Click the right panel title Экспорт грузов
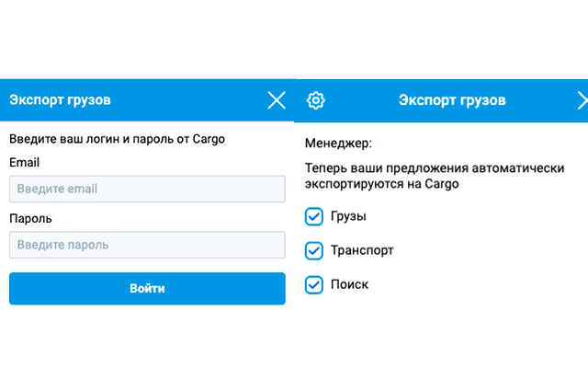The width and height of the screenshot is (588, 368). click(x=452, y=100)
